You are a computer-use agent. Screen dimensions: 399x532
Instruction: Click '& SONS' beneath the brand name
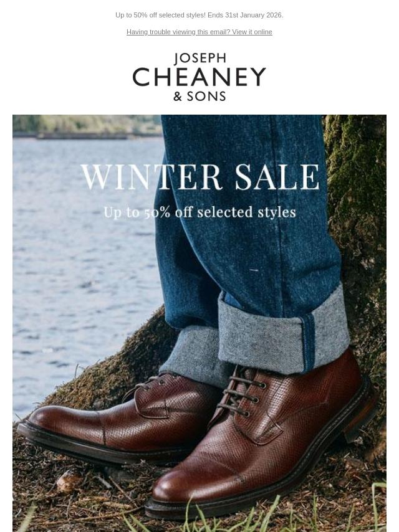[199, 97]
